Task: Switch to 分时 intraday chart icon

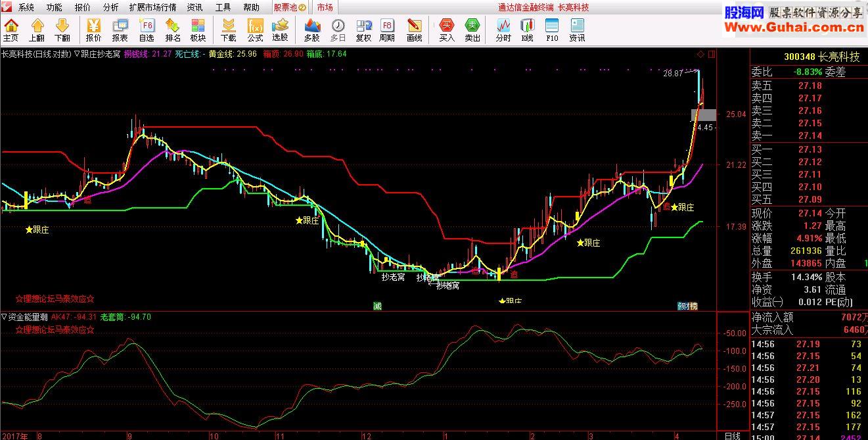Action: (x=503, y=30)
